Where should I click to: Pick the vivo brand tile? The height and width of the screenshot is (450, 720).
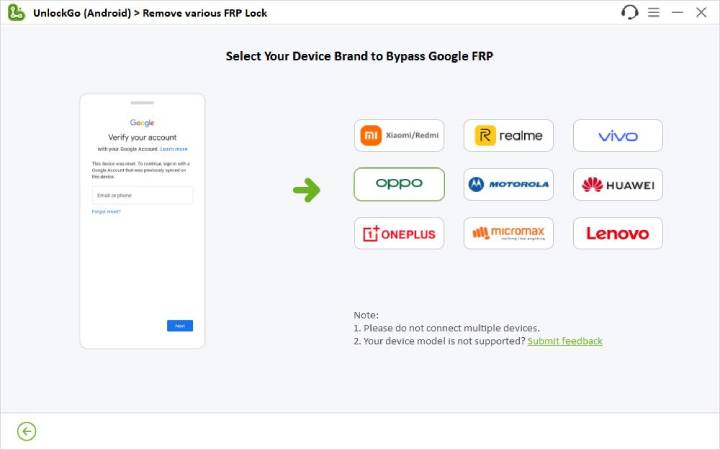coord(618,135)
